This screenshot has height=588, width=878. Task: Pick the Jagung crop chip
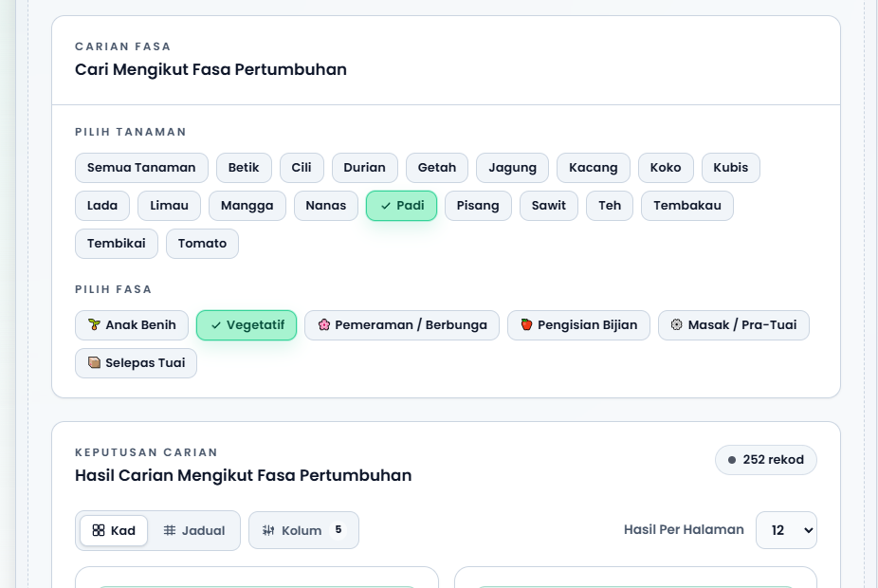pos(512,168)
